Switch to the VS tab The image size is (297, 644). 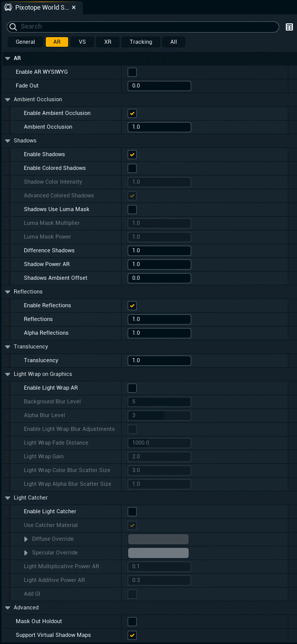[82, 42]
